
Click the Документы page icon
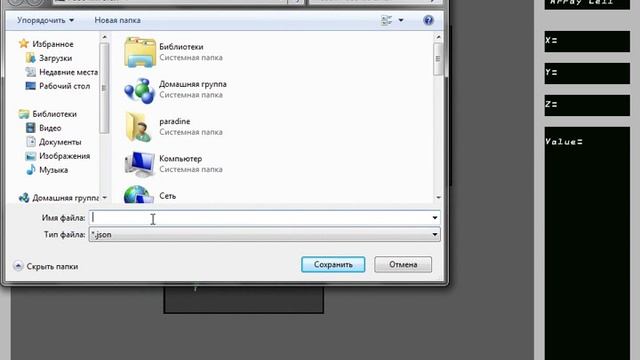click(x=31, y=142)
